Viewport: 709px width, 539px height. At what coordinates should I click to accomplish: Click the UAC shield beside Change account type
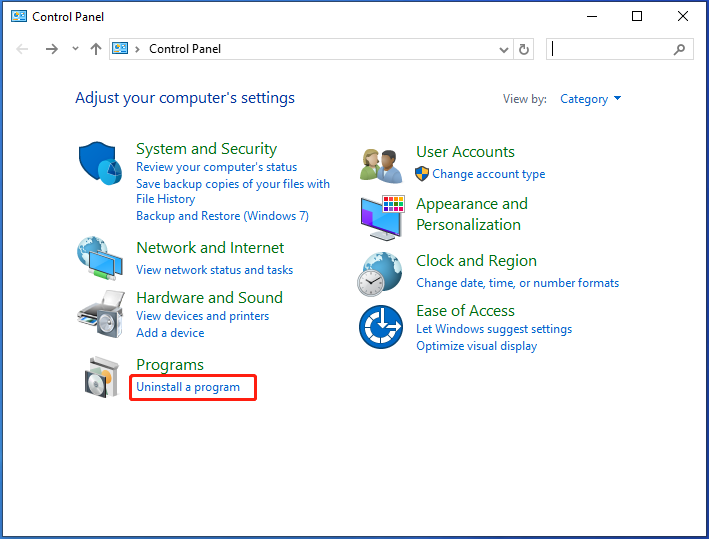(421, 174)
